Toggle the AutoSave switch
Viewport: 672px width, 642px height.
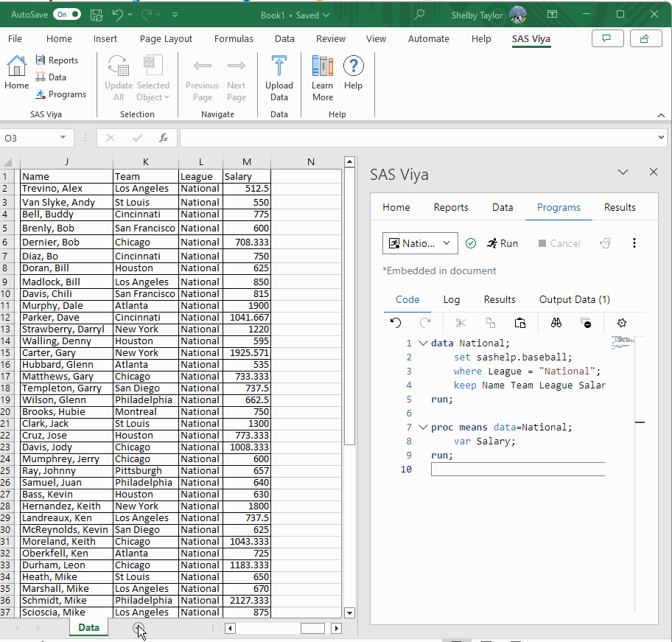point(67,14)
